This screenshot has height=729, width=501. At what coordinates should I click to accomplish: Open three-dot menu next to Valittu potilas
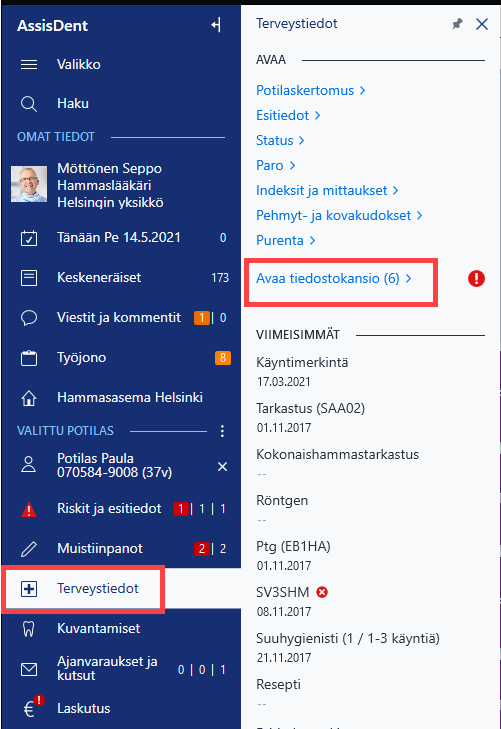click(x=222, y=431)
